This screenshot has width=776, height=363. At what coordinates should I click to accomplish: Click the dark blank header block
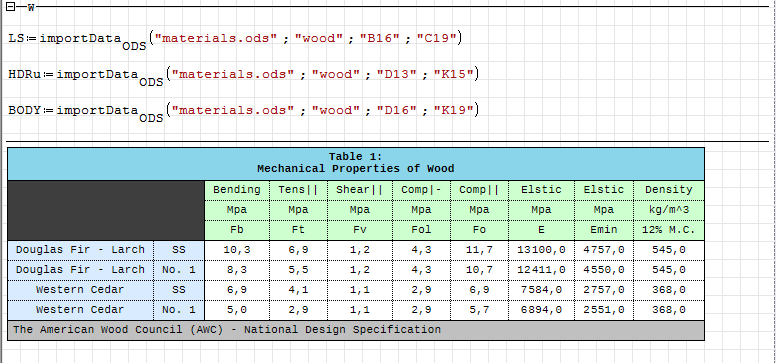pos(106,210)
